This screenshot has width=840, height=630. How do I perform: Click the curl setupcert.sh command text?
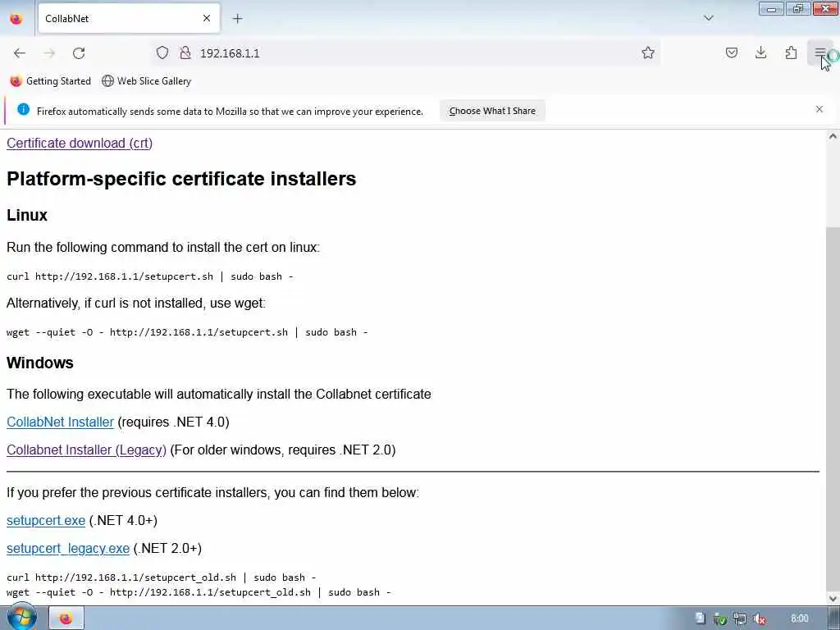(149, 276)
